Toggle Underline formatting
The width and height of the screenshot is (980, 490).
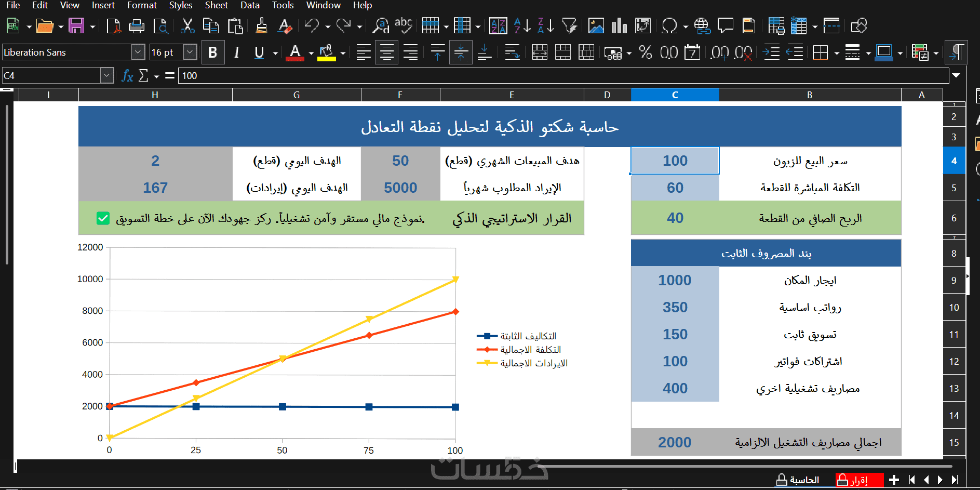click(259, 52)
